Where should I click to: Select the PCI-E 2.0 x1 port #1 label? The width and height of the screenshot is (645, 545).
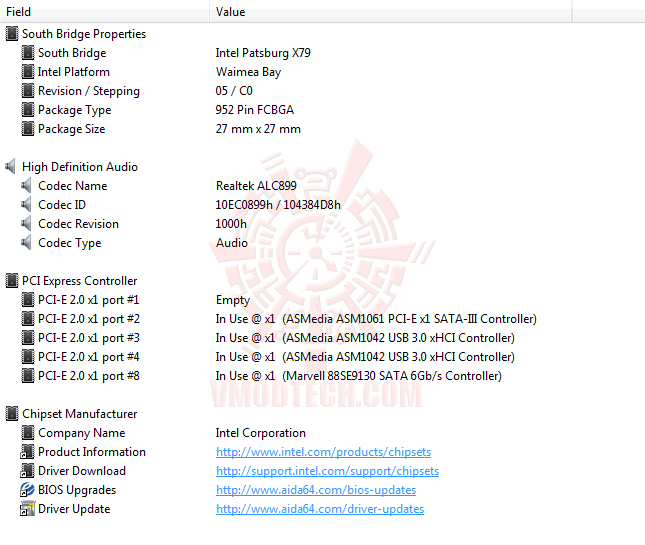(x=88, y=299)
